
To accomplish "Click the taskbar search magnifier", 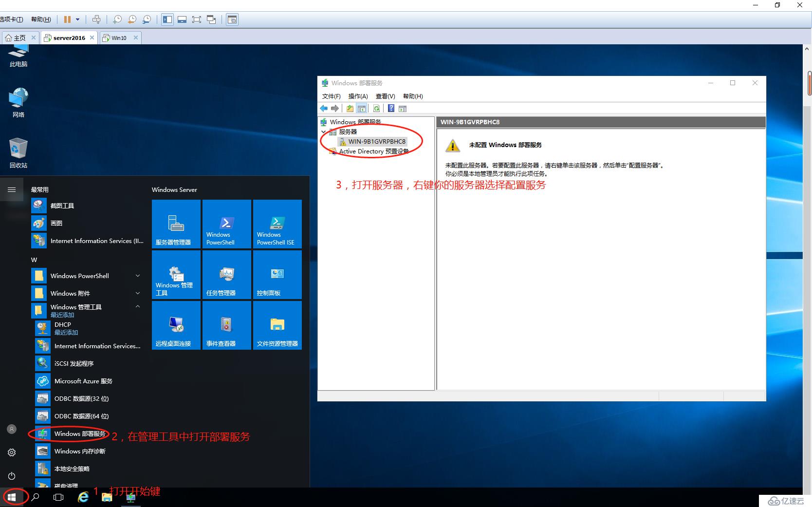I will 35,497.
